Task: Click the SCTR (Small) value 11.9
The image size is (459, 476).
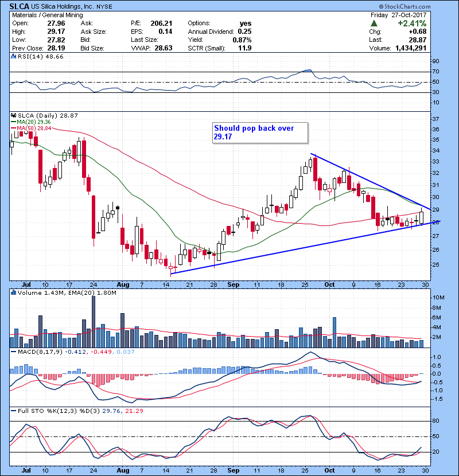Action: (x=245, y=48)
